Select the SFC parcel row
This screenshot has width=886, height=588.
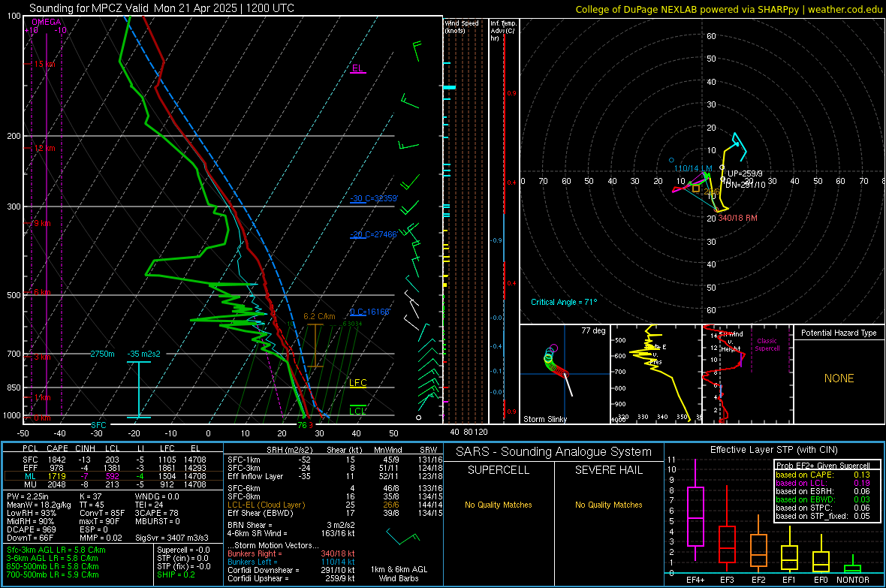pyautogui.click(x=113, y=460)
